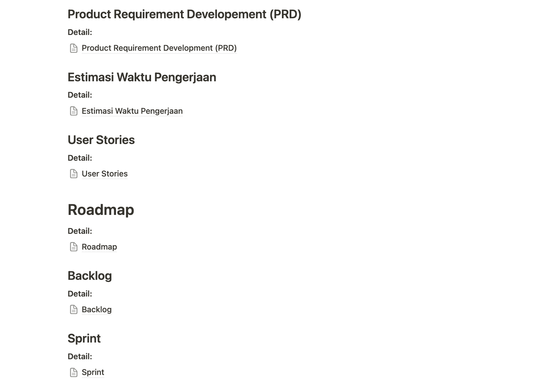Click the Detail: label under Sprint heading
The image size is (548, 392).
pos(80,356)
